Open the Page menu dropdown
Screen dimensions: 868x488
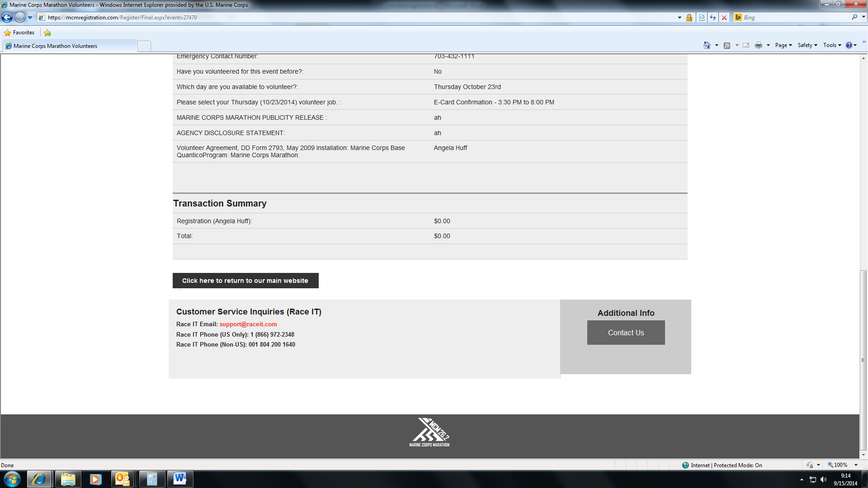click(783, 45)
